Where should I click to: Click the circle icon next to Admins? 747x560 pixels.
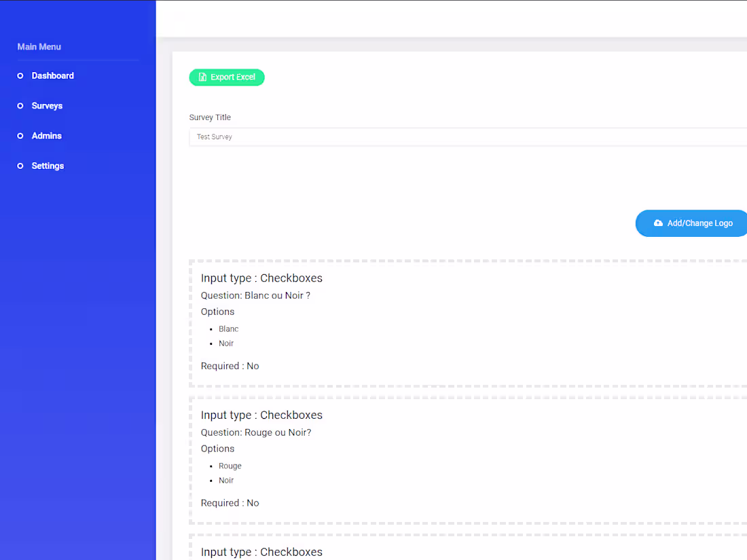(20, 135)
